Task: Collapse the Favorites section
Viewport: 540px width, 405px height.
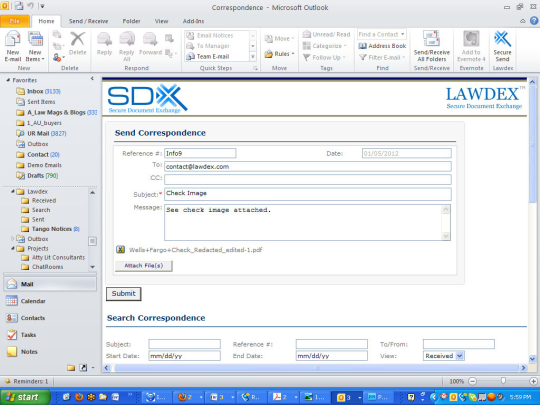Action: [8, 80]
